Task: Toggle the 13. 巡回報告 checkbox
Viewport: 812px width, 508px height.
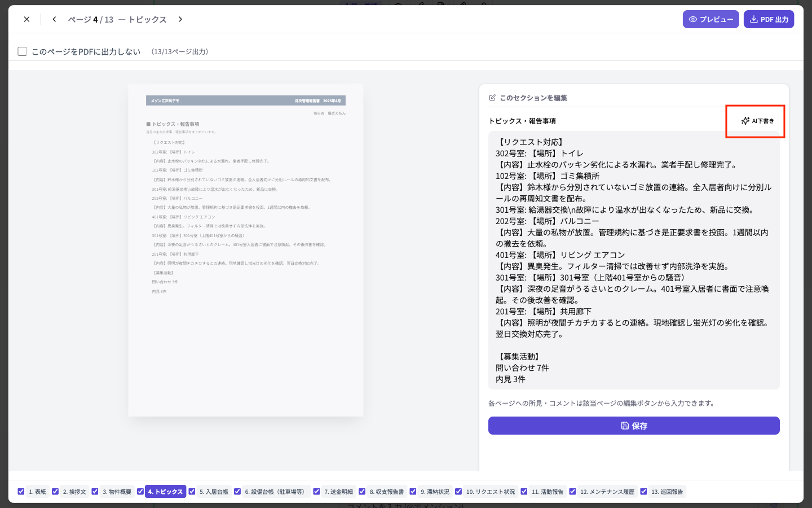Action: [643, 492]
